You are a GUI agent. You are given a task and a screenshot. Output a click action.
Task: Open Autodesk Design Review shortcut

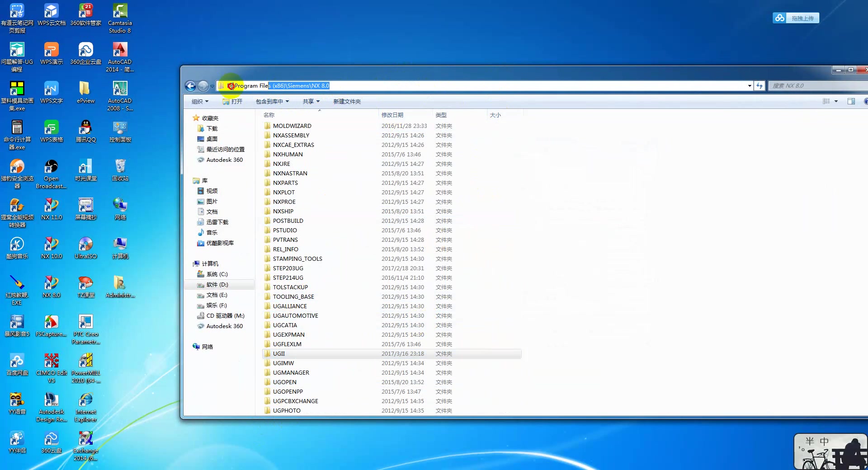click(x=51, y=407)
